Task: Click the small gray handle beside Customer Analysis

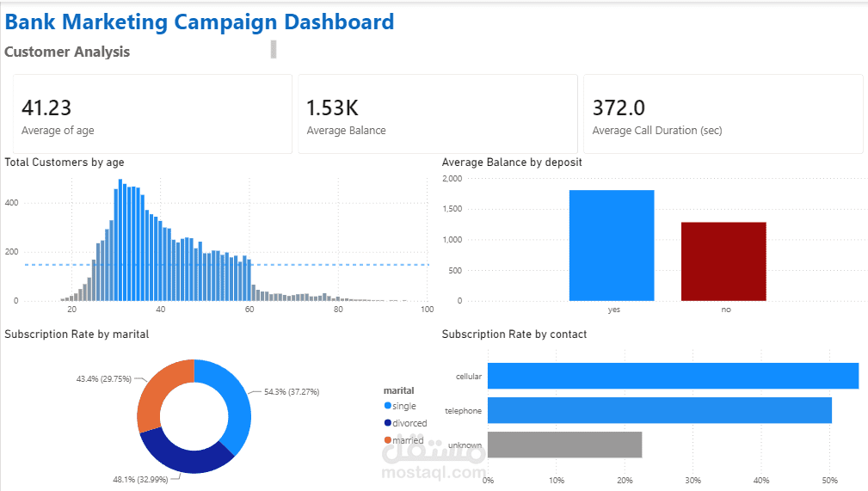Action: point(274,49)
